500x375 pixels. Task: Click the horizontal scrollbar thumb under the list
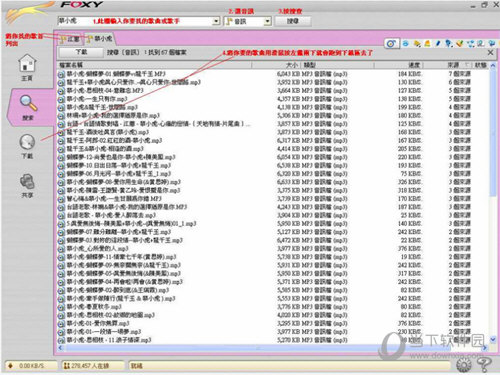(258, 348)
